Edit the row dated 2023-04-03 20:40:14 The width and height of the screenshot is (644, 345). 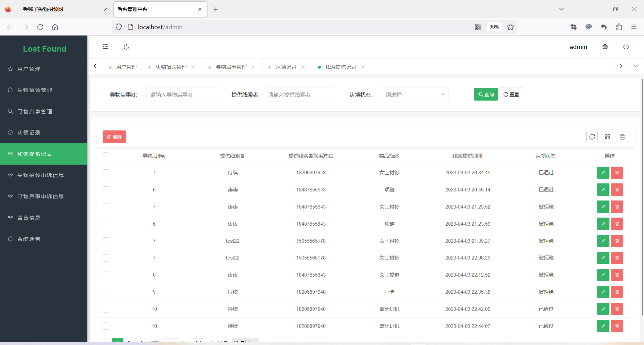pyautogui.click(x=603, y=190)
